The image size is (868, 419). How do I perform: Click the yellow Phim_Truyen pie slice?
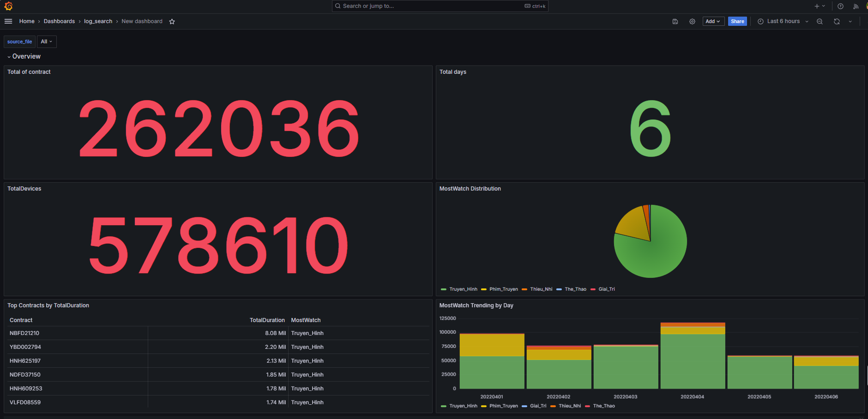[633, 223]
